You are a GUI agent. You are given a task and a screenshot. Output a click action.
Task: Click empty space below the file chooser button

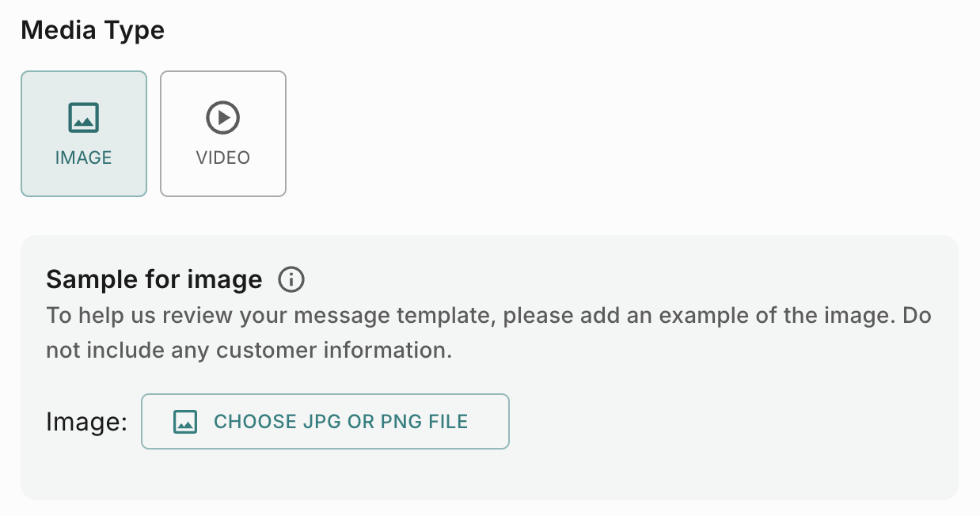click(325, 475)
